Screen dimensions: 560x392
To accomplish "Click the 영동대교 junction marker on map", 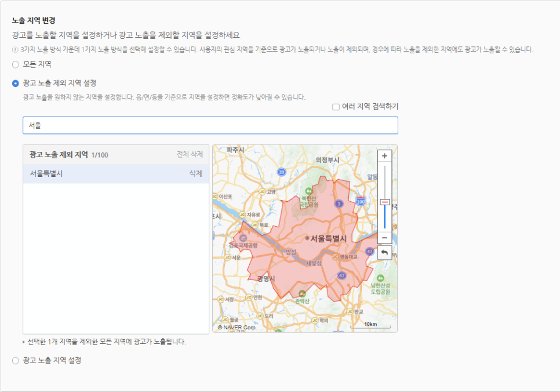I will click(x=335, y=256).
